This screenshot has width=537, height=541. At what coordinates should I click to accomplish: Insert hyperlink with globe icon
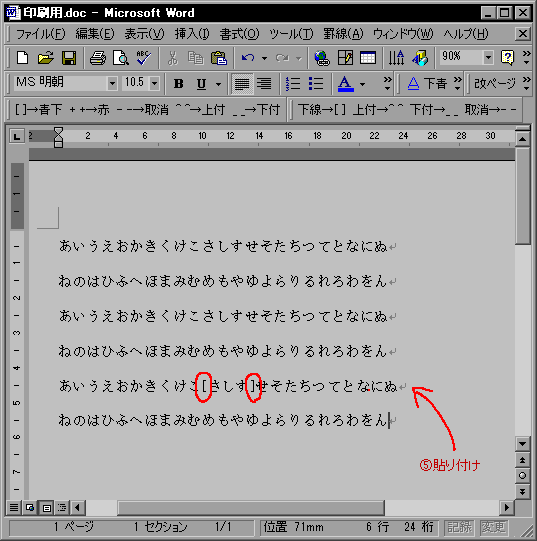tap(322, 58)
